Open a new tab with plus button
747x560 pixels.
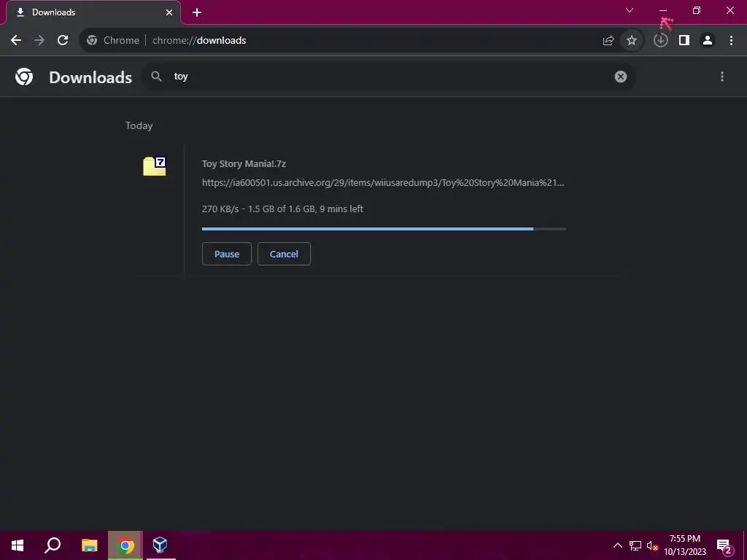pos(197,12)
